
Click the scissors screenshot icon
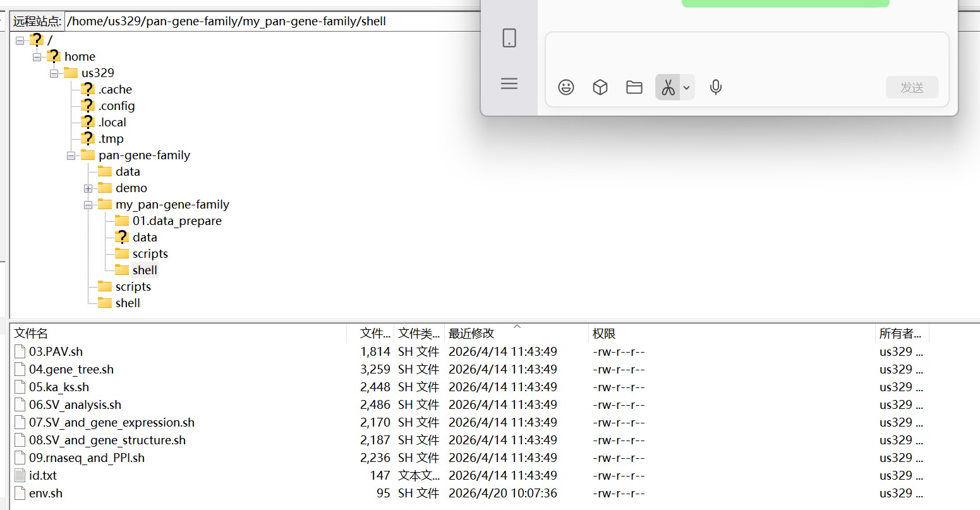[669, 87]
